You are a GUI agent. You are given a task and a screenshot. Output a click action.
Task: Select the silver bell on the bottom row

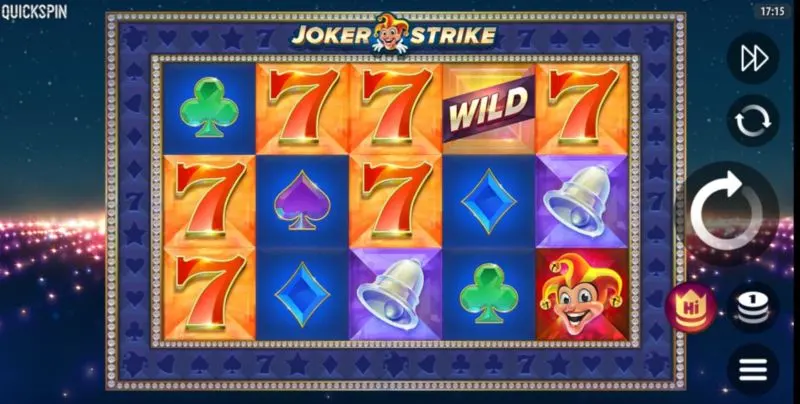coord(395,295)
